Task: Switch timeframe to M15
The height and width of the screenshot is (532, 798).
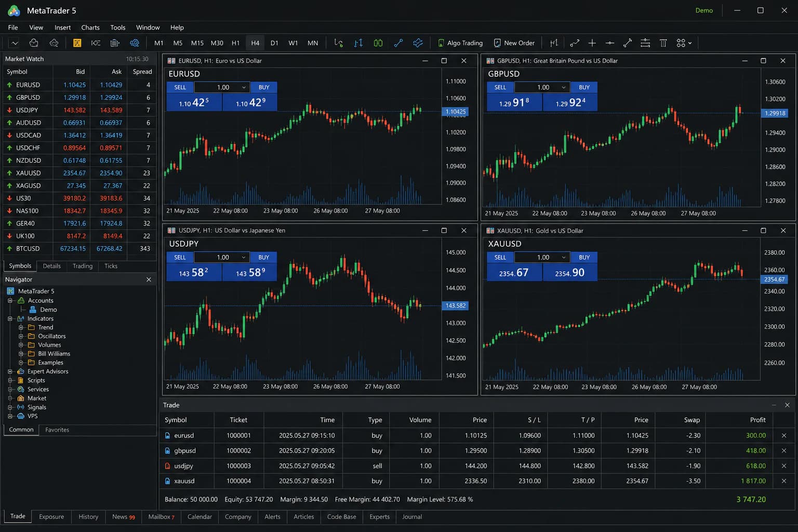Action: tap(197, 43)
